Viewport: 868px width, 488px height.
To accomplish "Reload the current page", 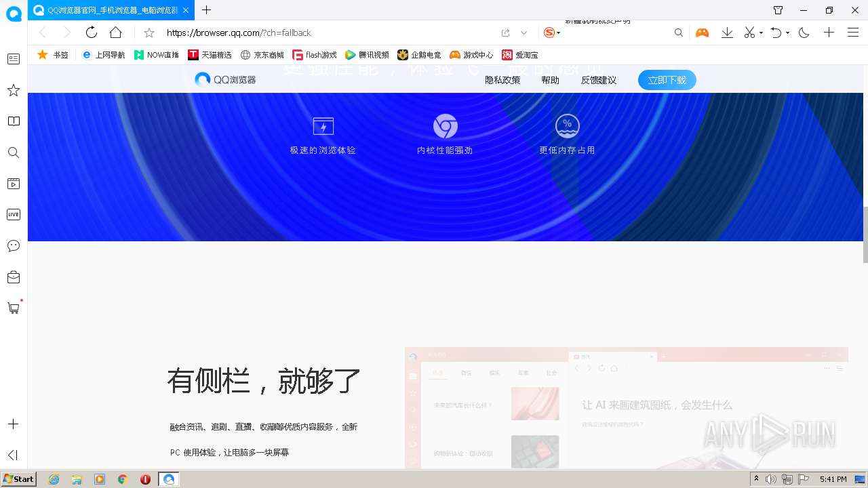I will (x=91, y=33).
